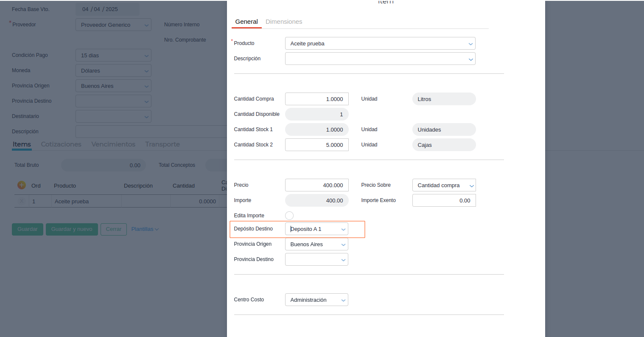Click the Guardar y nuevo button
644x337 pixels.
[72, 229]
